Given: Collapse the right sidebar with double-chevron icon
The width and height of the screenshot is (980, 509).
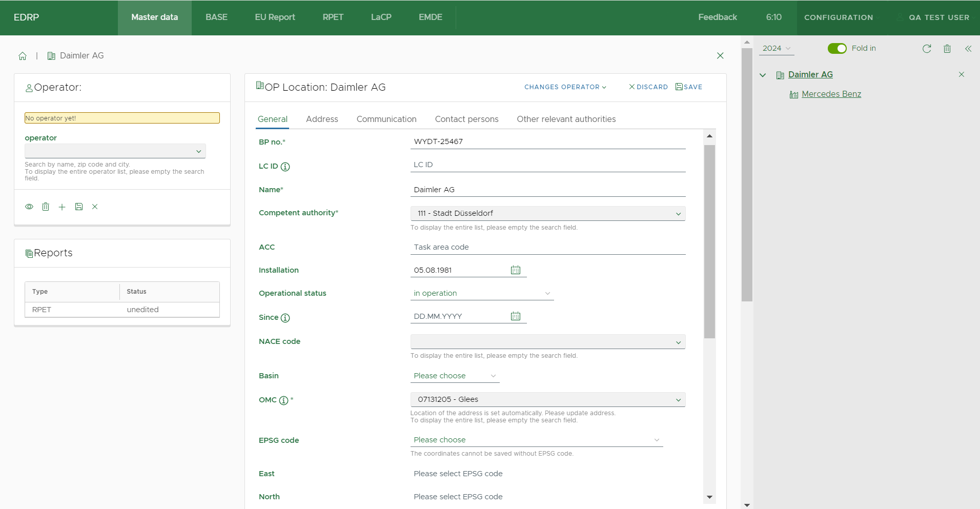Looking at the screenshot, I should (x=968, y=49).
